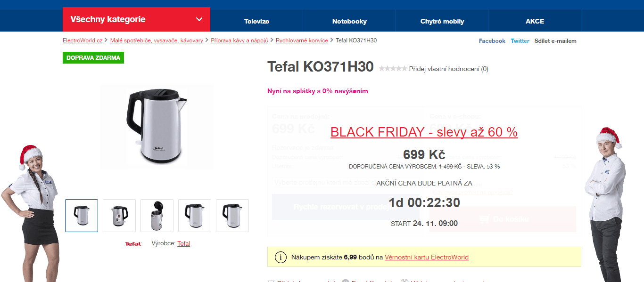Click Přidej vlastní hodnocení to add rating
Viewport: 644px width, 282px height.
447,69
